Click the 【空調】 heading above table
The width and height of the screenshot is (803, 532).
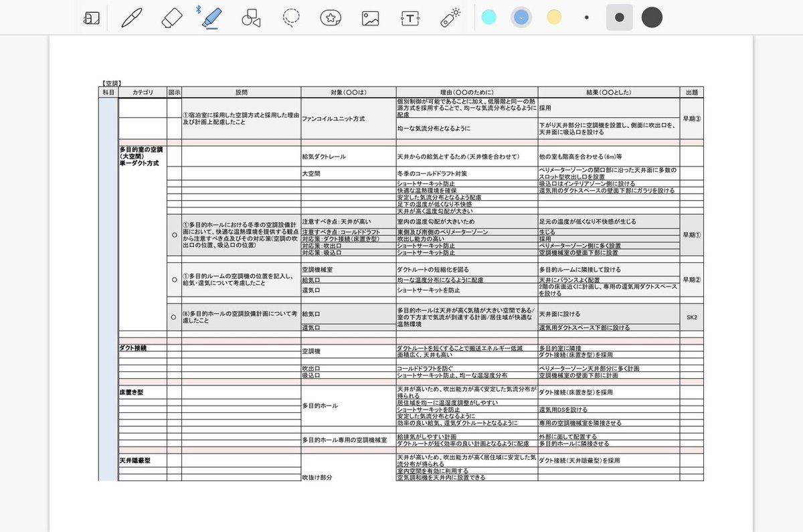(x=110, y=83)
